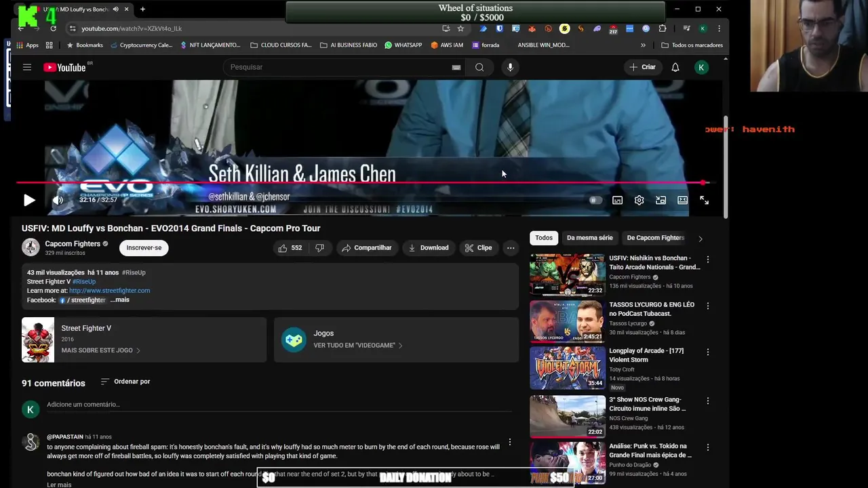Image resolution: width=868 pixels, height=488 pixels.
Task: Open Todos os marcadores folder
Action: [692, 45]
